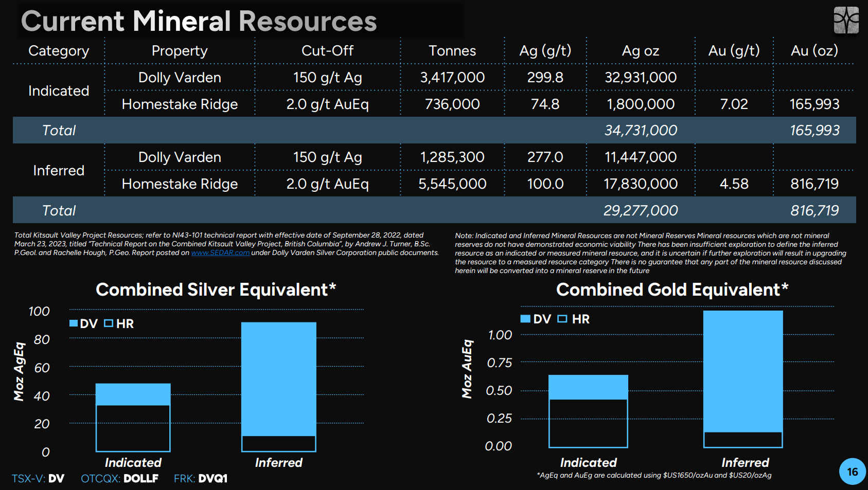Click the 'Au (g/t)' column header
Viewport: 868px width, 490px height.
point(734,51)
